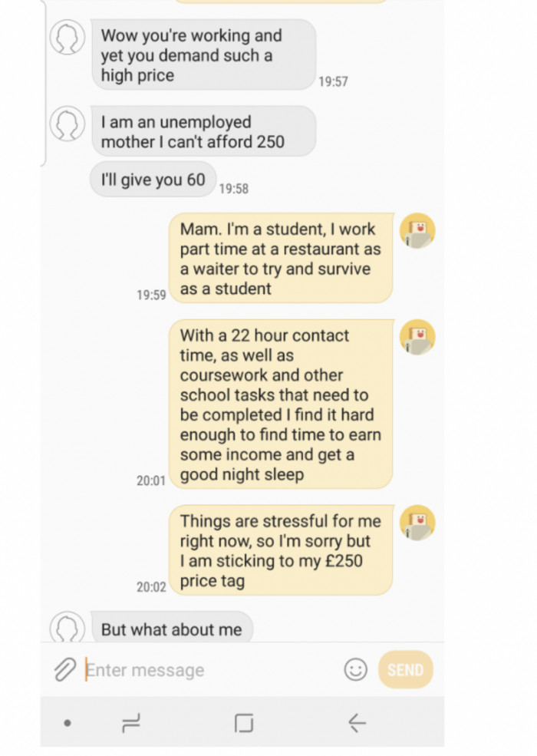
Task: Tap your avatar next to the £250 message
Action: 417,522
